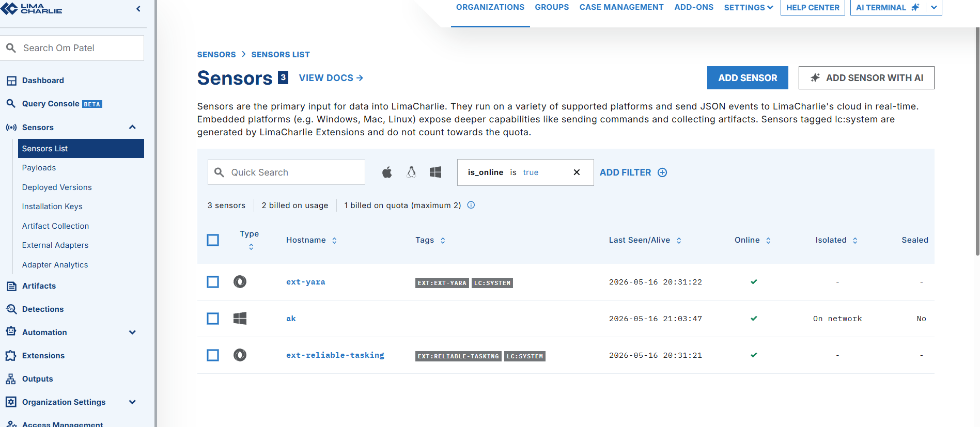The height and width of the screenshot is (427, 980).
Task: Click the Sensors breadcrumb link
Action: [216, 55]
